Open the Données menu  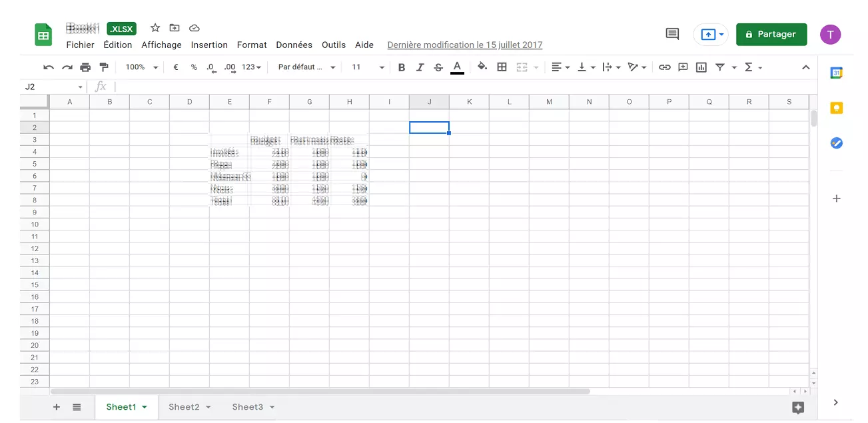pyautogui.click(x=294, y=45)
